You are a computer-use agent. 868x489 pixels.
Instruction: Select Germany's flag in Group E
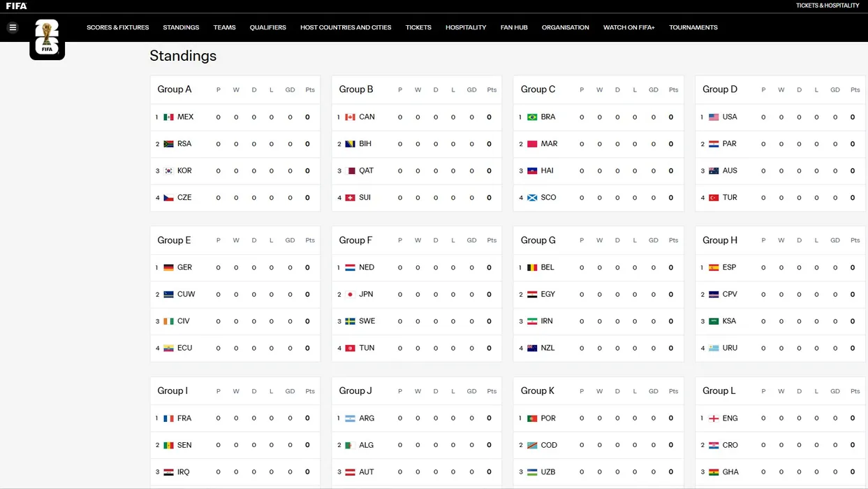click(x=168, y=268)
